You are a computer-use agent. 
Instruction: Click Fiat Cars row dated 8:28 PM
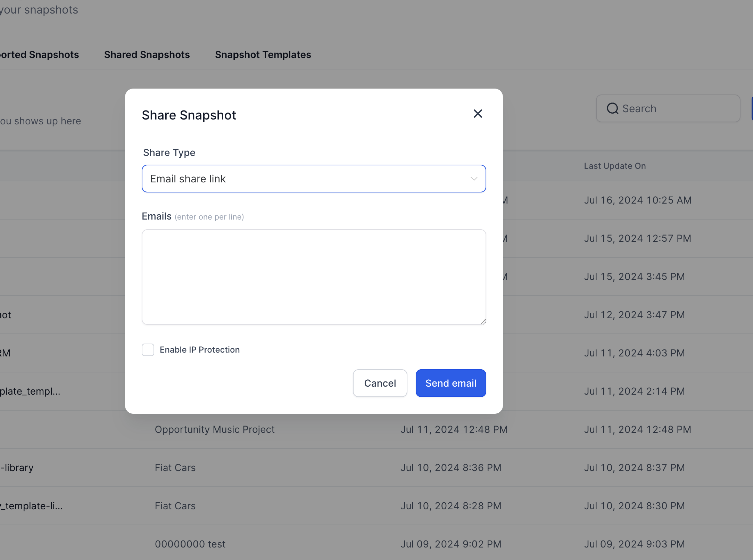(x=175, y=506)
